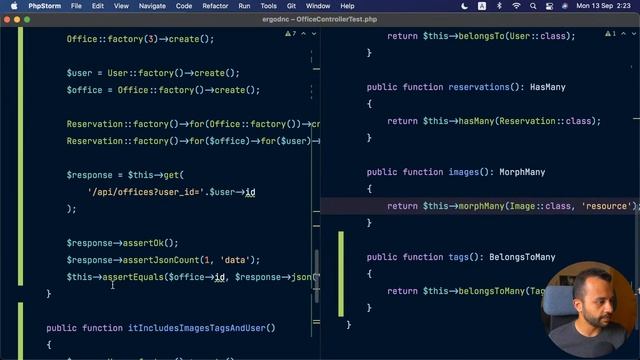Viewport: 640px width, 360px height.
Task: Click the Office::factory(3) line
Action: pyautogui.click(x=140, y=39)
